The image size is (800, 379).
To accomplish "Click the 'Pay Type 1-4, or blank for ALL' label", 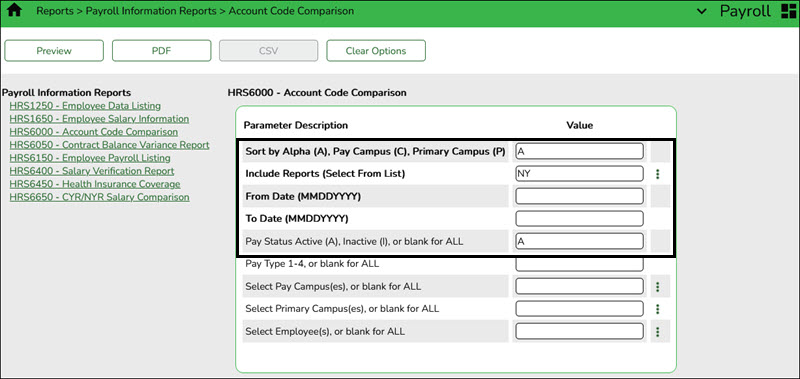I will coord(312,264).
